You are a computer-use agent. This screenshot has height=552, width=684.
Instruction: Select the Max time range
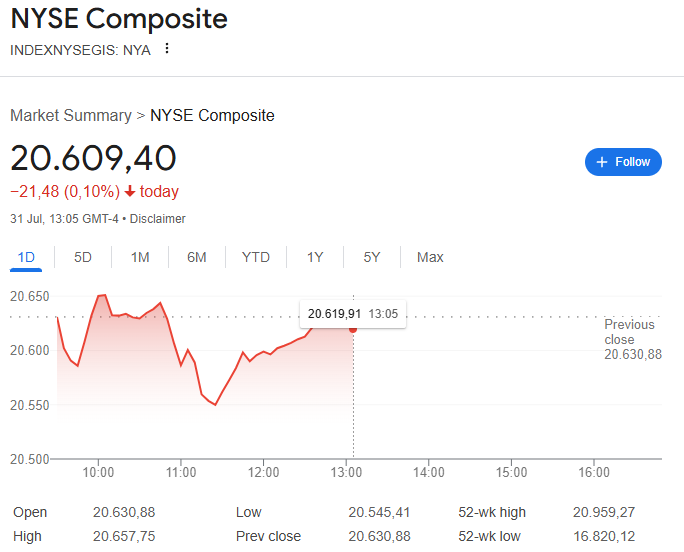[430, 257]
